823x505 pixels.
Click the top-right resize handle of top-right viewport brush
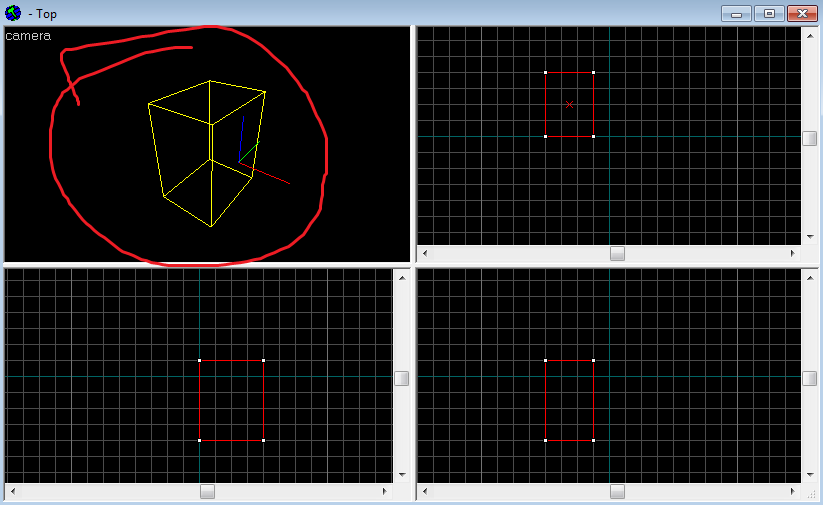tap(594, 72)
